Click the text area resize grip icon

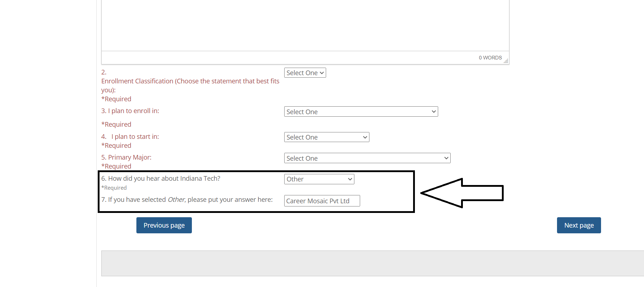tap(506, 61)
